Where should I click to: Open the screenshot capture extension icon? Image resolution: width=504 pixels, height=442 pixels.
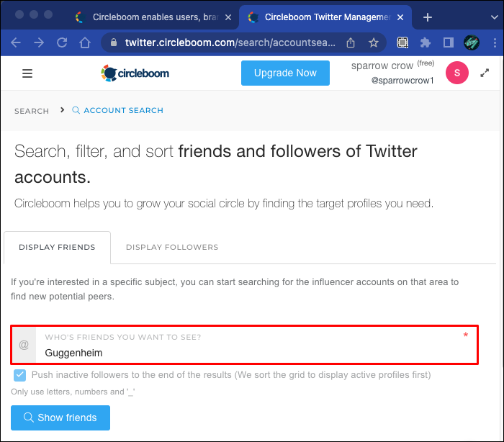point(402,42)
